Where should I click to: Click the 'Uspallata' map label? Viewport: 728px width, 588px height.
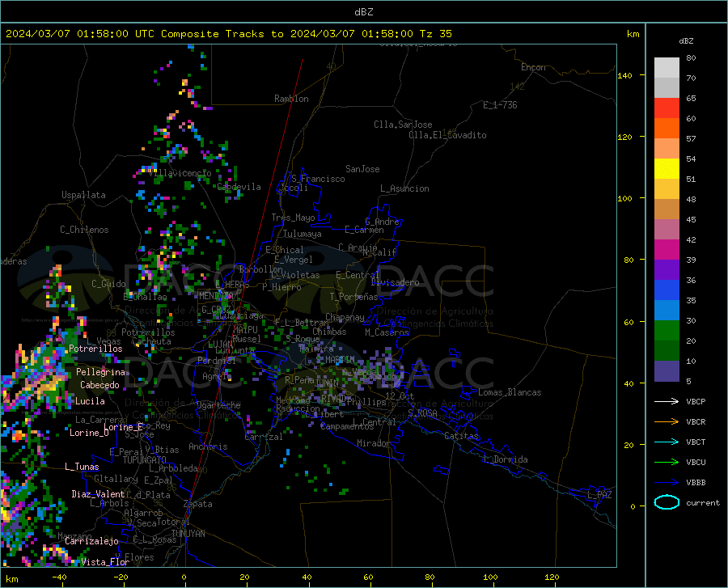click(x=83, y=195)
